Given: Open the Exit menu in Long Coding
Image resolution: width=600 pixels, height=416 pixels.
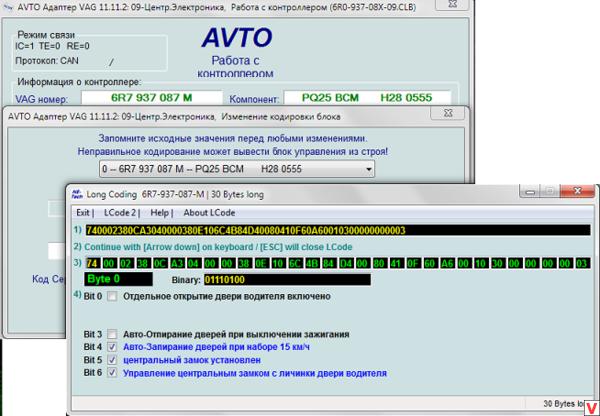Looking at the screenshot, I should pos(83,213).
